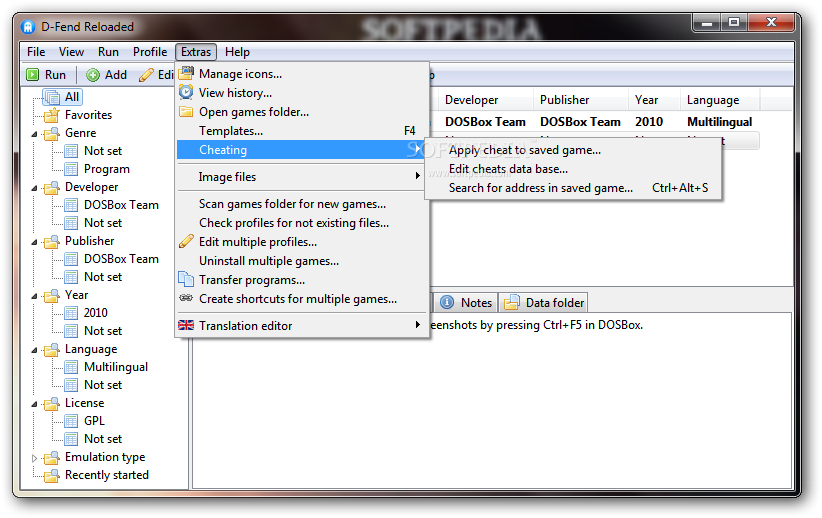This screenshot has height=518, width=822.
Task: Select 2010 under Year
Action: coord(96,313)
